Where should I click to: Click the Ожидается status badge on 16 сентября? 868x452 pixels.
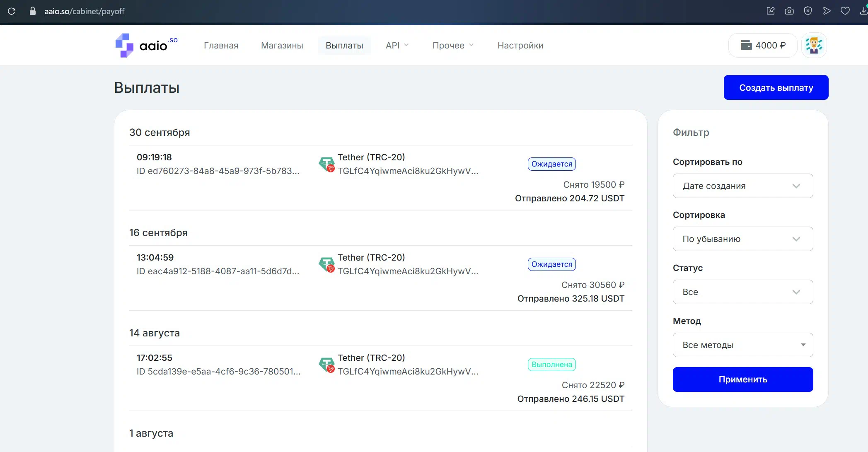(551, 264)
